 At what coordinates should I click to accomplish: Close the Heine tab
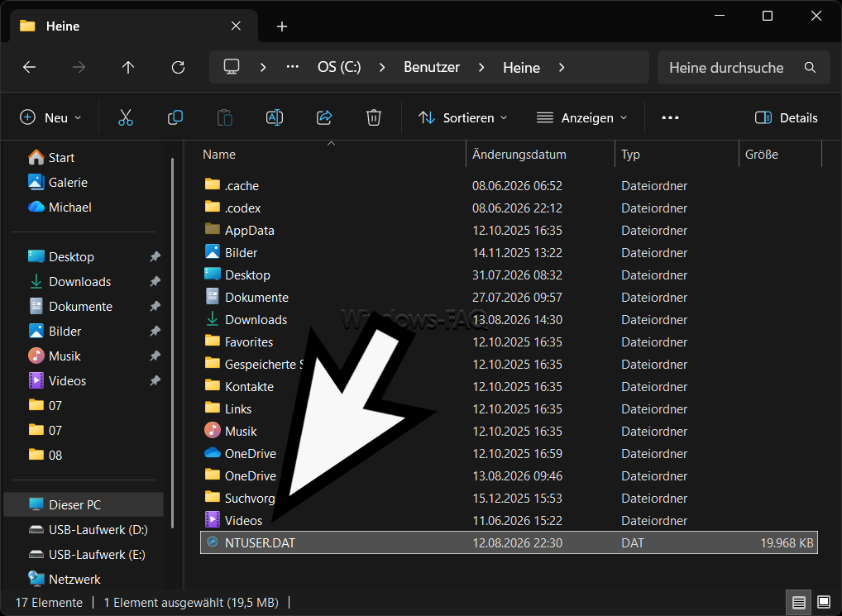[236, 26]
